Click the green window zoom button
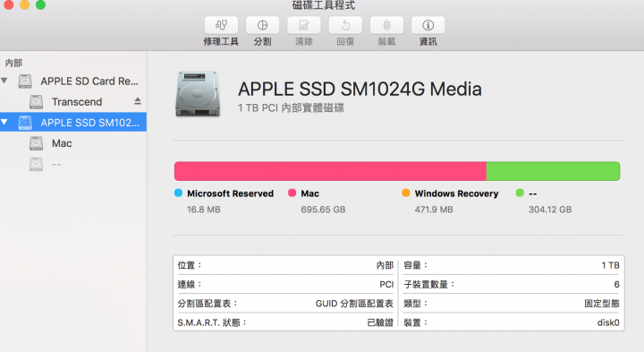This screenshot has height=352, width=644. coord(40,5)
